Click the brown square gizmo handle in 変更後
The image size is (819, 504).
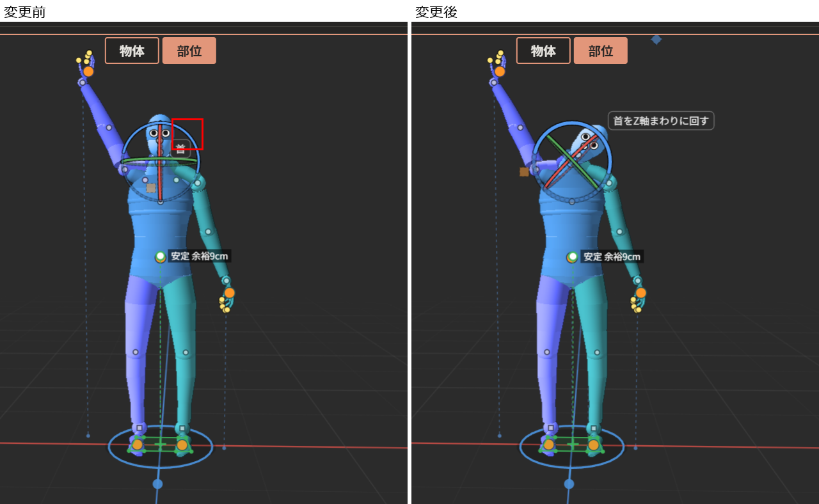pos(524,171)
